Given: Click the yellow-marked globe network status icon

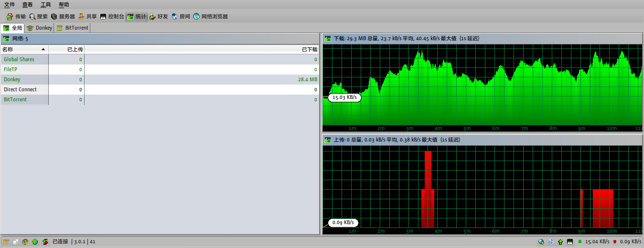Looking at the screenshot, I should (x=25, y=242).
